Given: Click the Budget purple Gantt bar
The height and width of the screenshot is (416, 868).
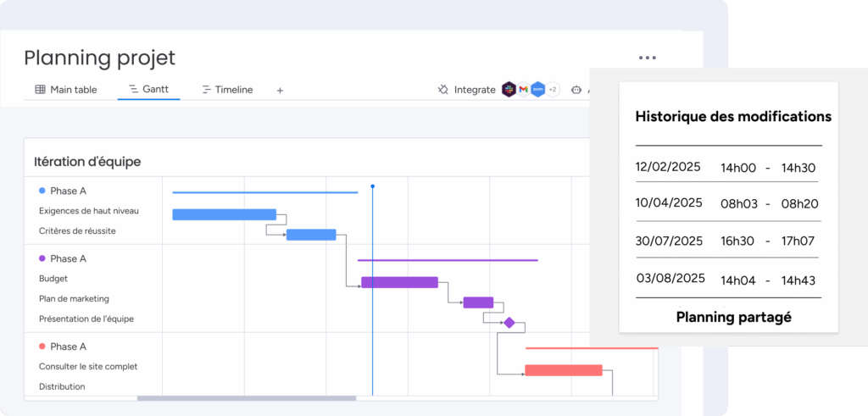Looking at the screenshot, I should click(x=400, y=282).
